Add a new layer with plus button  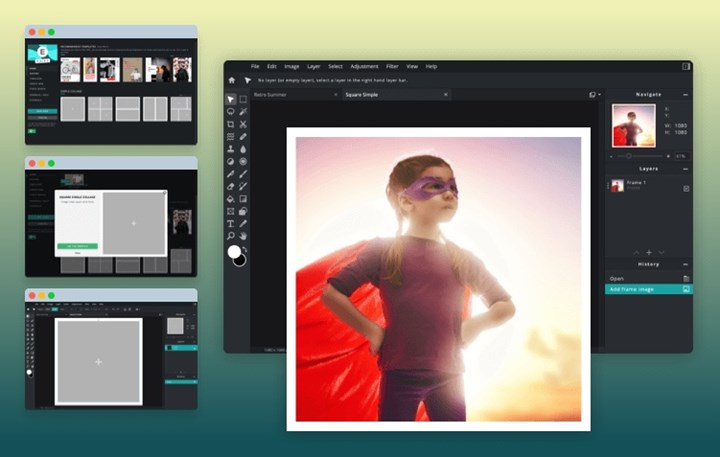point(648,252)
